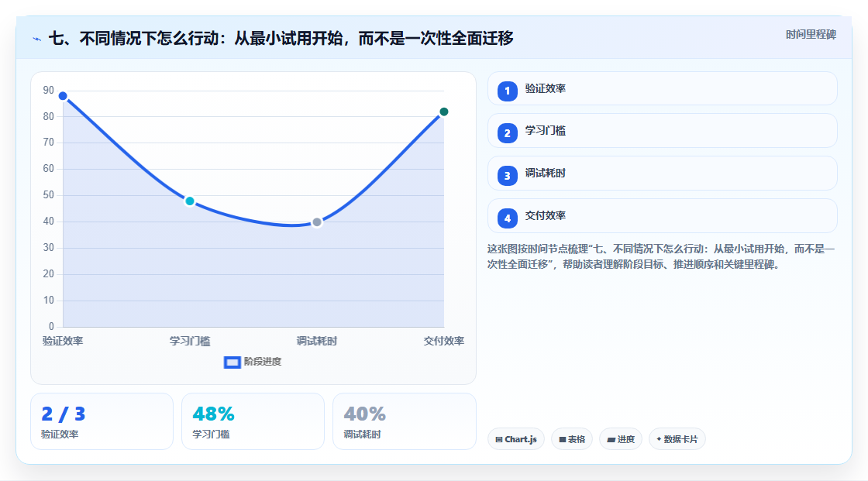This screenshot has height=481, width=868.
Task: Click the y-axis value 50
Action: pos(49,195)
